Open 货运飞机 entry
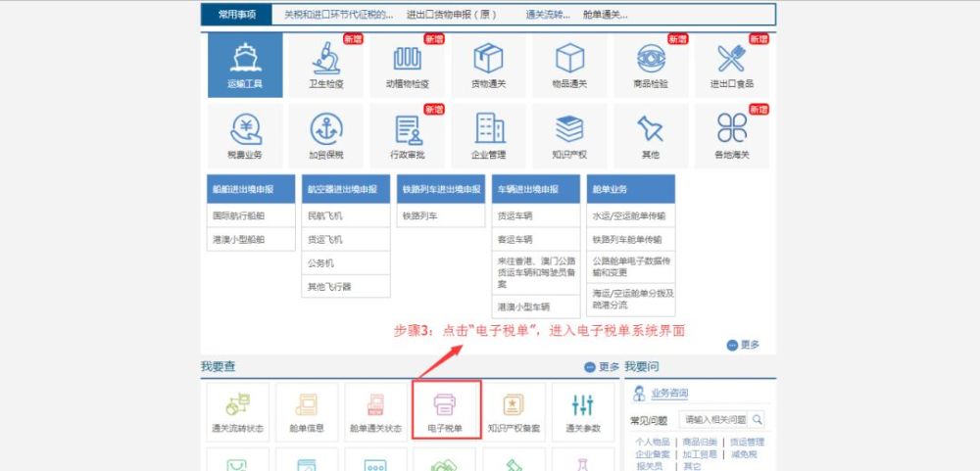 point(346,239)
